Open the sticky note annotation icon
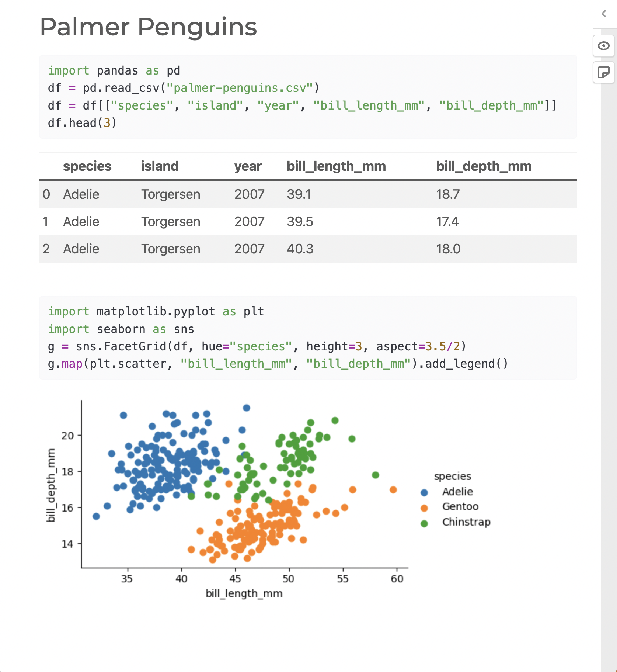The height and width of the screenshot is (672, 617). pos(603,73)
